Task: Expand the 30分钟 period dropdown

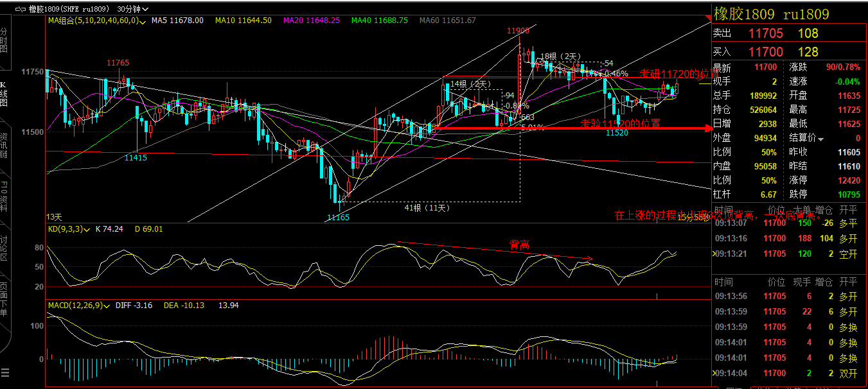Action: pyautogui.click(x=133, y=10)
